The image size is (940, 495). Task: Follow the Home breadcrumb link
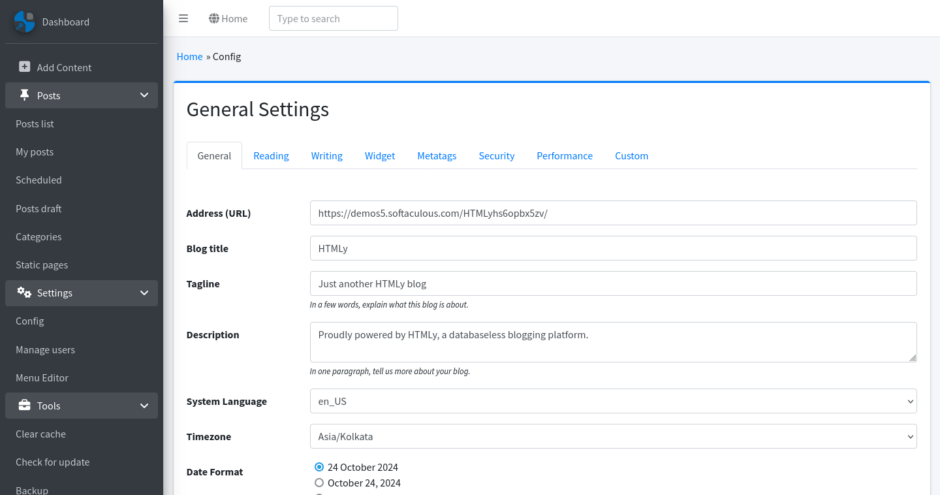[189, 56]
